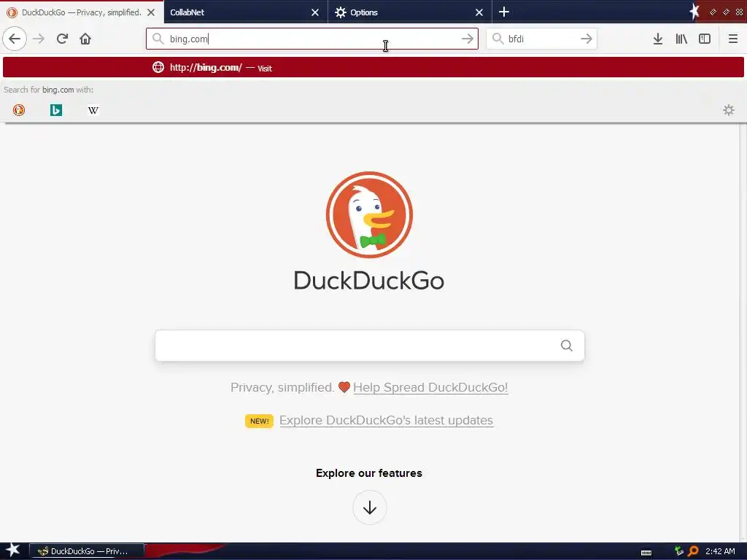This screenshot has height=560, width=747.
Task: Click the DuckDuckGo wordmark text
Action: point(369,281)
